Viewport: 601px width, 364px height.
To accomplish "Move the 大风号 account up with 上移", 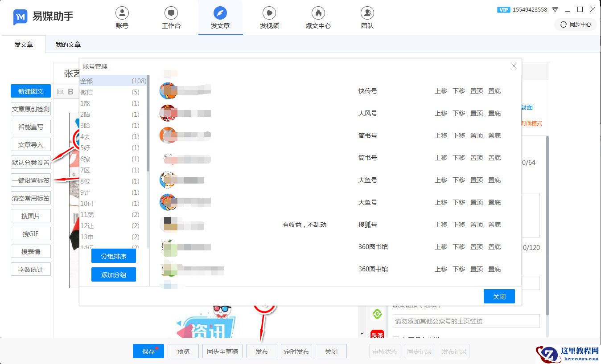I will tap(441, 113).
